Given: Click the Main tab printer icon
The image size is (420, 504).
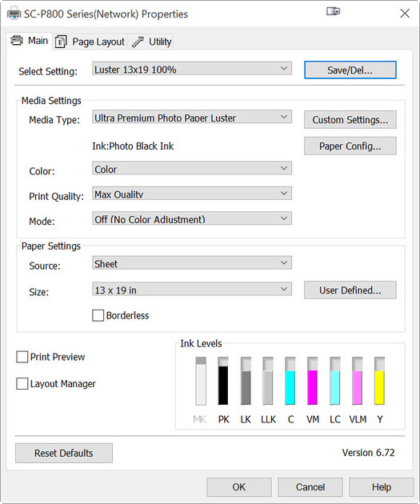Looking at the screenshot, I should pyautogui.click(x=17, y=41).
